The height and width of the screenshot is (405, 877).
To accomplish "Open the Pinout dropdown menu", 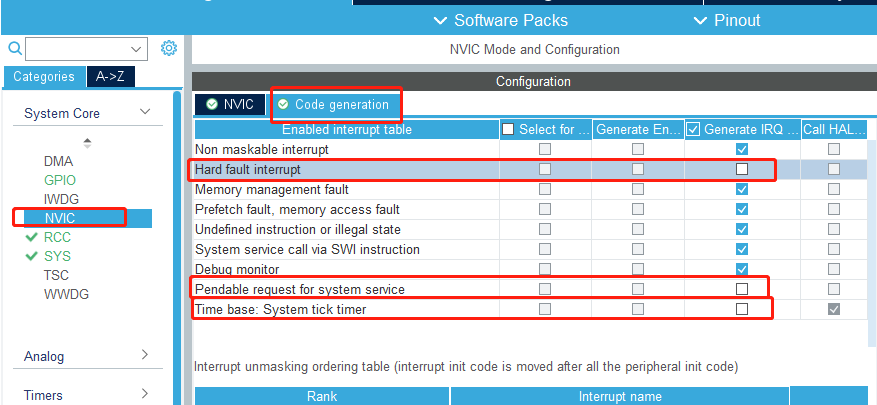I will (727, 20).
